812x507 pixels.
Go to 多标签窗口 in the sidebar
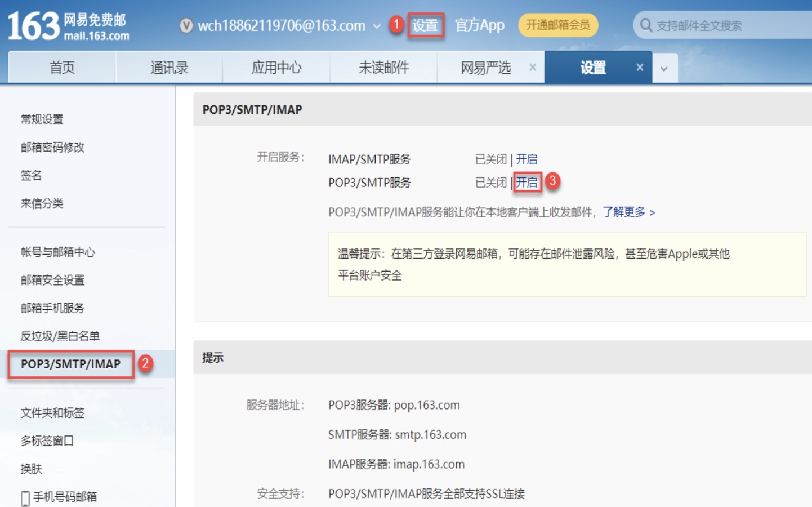(47, 441)
